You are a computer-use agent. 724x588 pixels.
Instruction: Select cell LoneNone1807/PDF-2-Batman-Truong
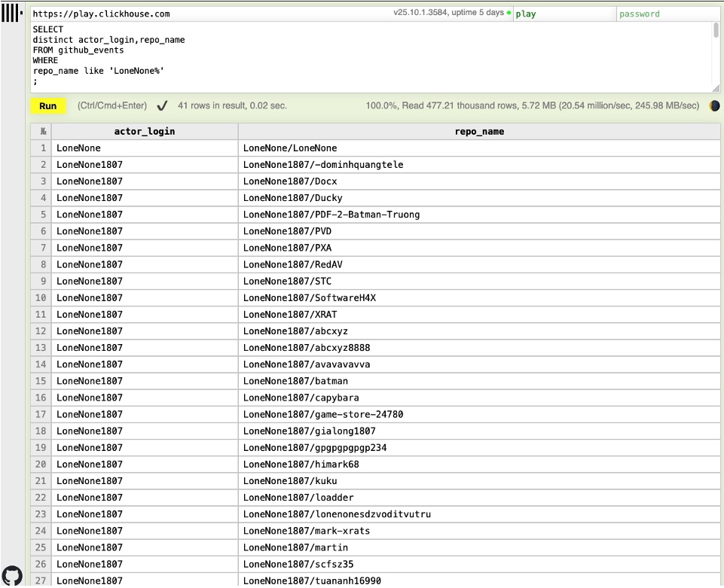(x=479, y=215)
